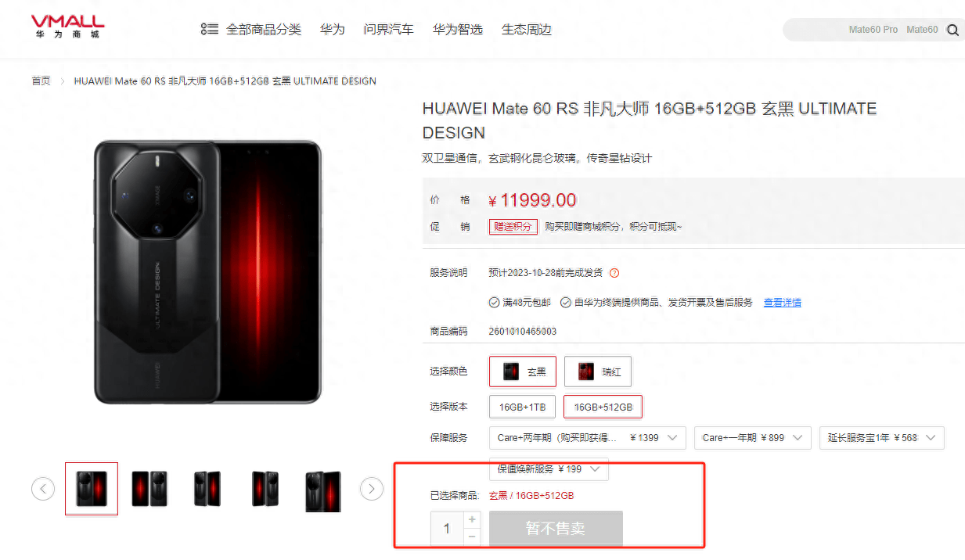Open the 保值焕新服务 ¥199 dropdown
The image size is (965, 560).
pos(549,469)
